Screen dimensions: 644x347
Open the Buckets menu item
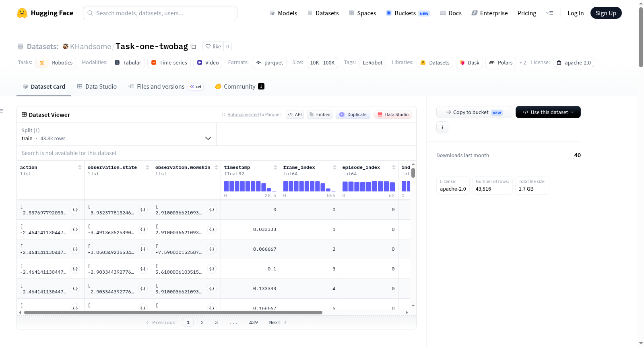[x=408, y=13]
